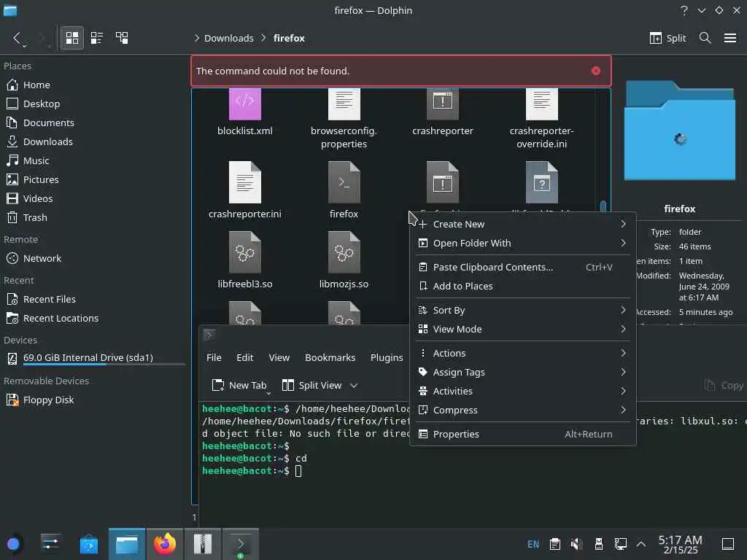Click the Split view button

667,38
